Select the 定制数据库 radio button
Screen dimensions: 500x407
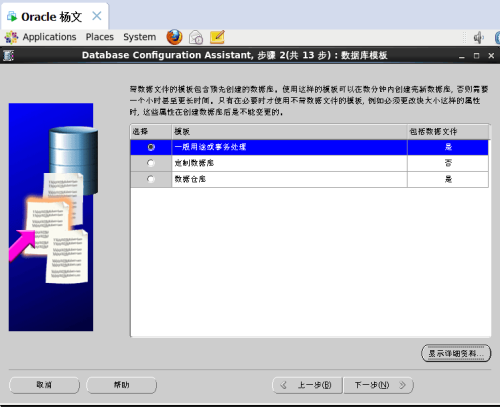point(151,163)
